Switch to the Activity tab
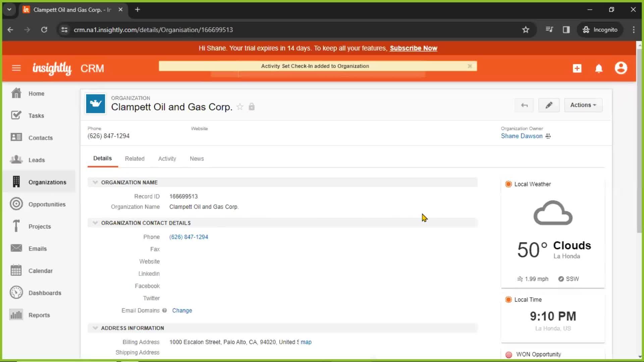 167,158
